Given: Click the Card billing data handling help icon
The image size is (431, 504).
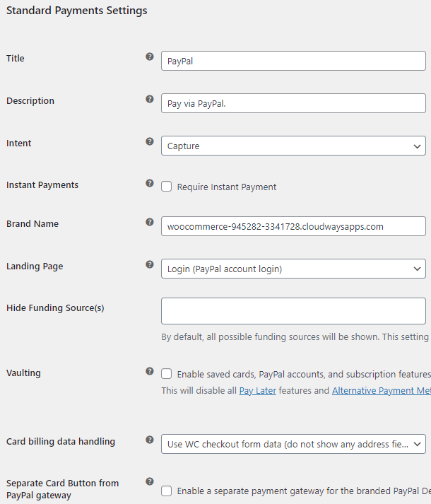Looking at the screenshot, I should tap(150, 440).
